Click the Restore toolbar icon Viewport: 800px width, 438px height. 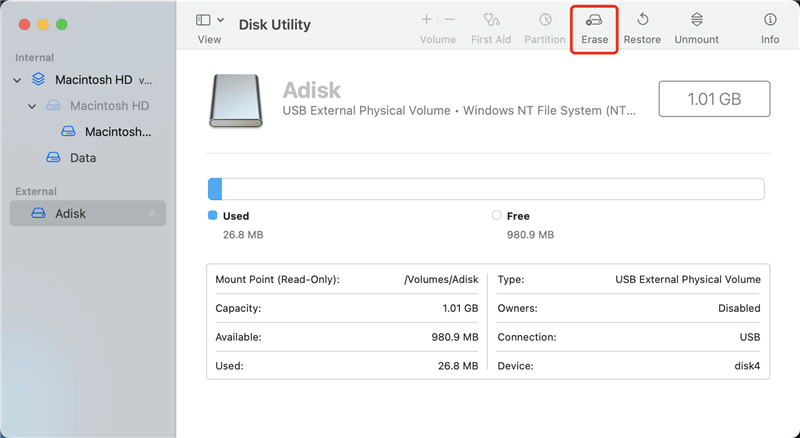pyautogui.click(x=642, y=20)
